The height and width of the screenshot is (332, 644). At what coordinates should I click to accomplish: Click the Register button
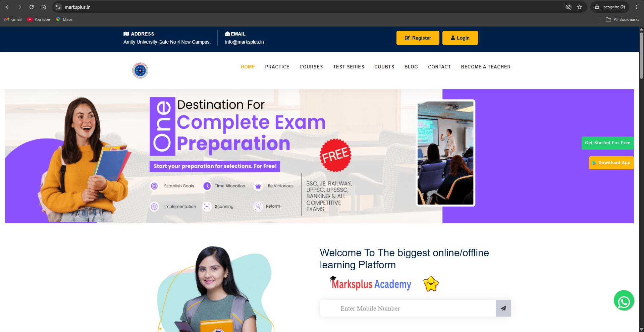[x=418, y=38]
